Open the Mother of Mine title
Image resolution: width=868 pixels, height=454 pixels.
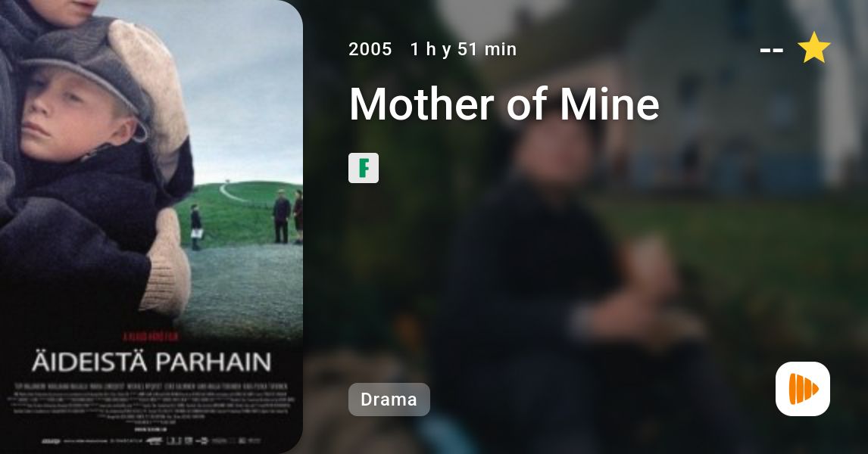coord(504,104)
